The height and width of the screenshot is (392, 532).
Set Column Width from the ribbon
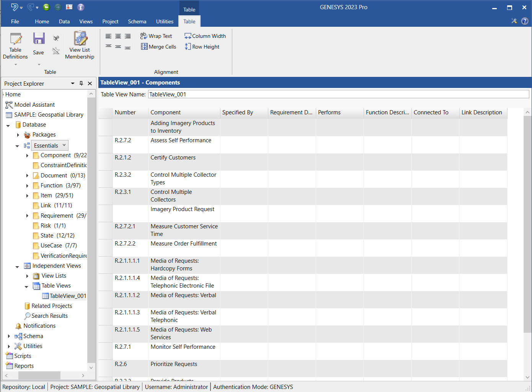205,36
